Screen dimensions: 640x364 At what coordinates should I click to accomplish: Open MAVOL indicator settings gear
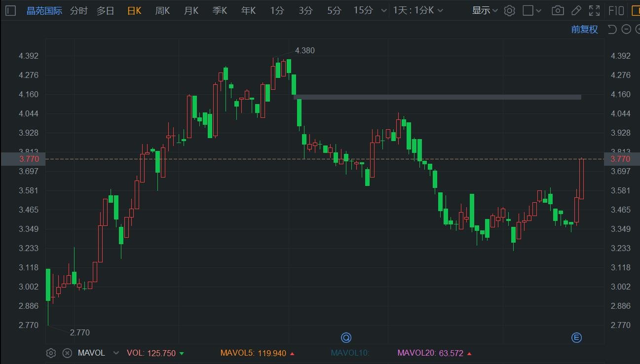tap(51, 353)
